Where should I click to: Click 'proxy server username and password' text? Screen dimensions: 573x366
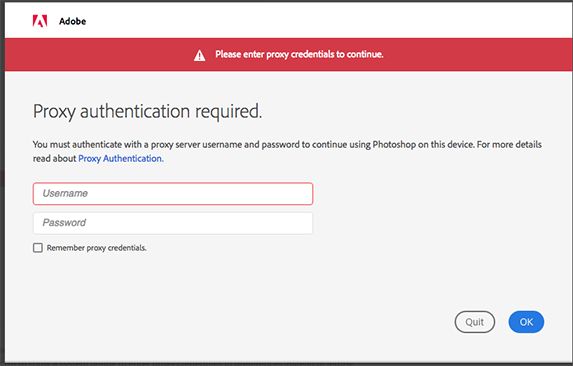click(x=225, y=145)
